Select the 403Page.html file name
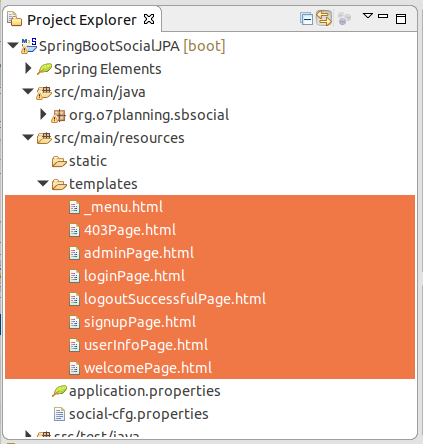 130,230
